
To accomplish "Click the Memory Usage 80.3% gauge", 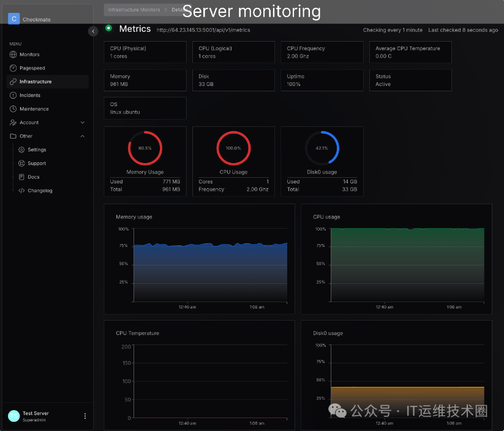I will 145,148.
